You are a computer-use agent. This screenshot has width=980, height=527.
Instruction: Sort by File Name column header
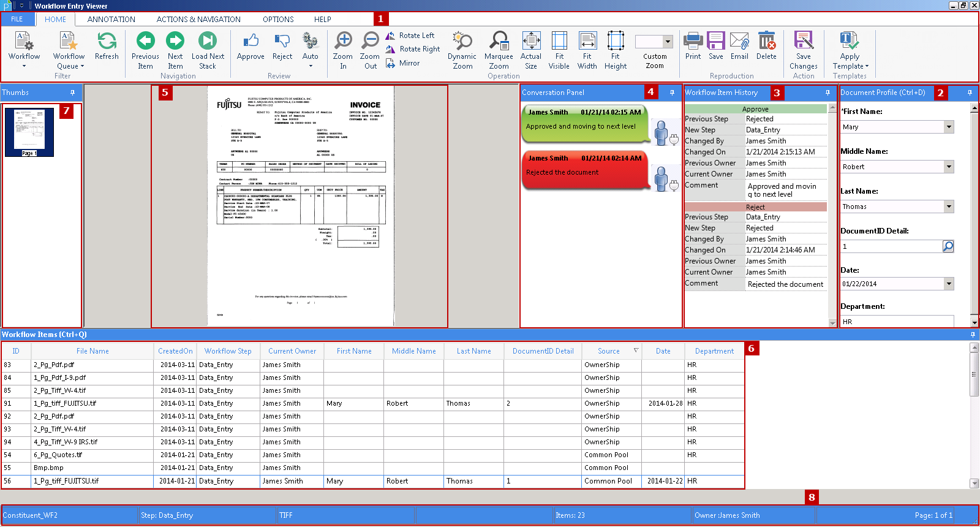pos(92,351)
